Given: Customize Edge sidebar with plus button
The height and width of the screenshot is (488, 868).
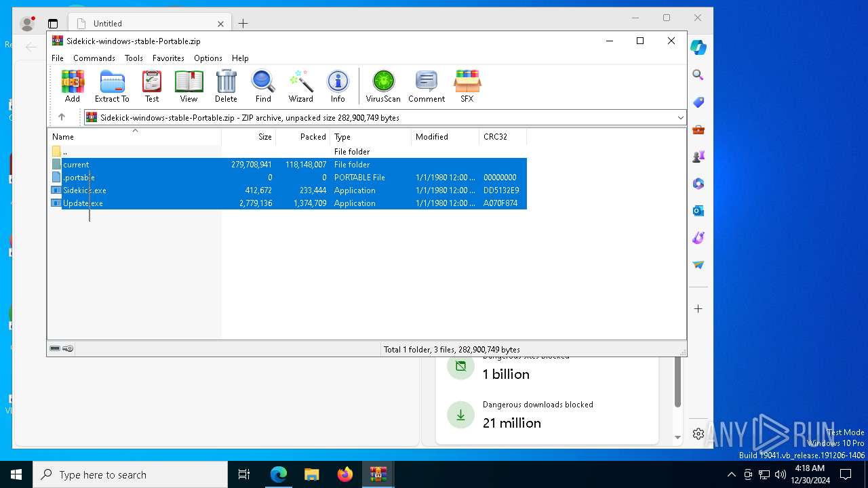Looking at the screenshot, I should [x=698, y=308].
